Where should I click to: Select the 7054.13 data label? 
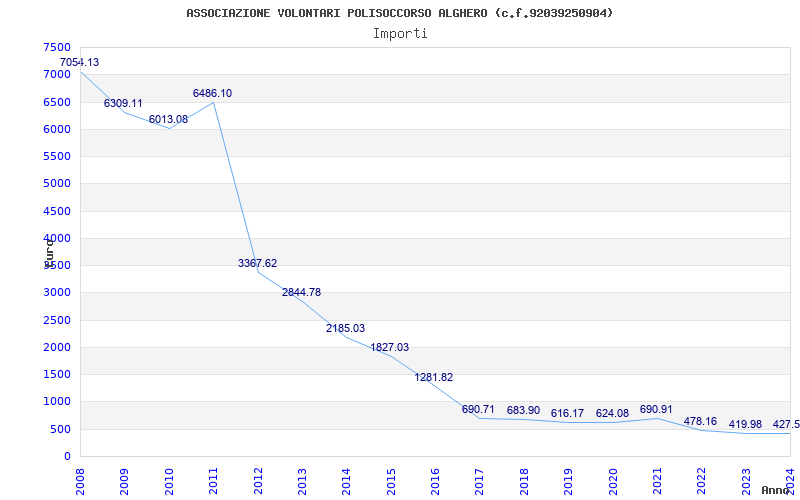point(80,62)
